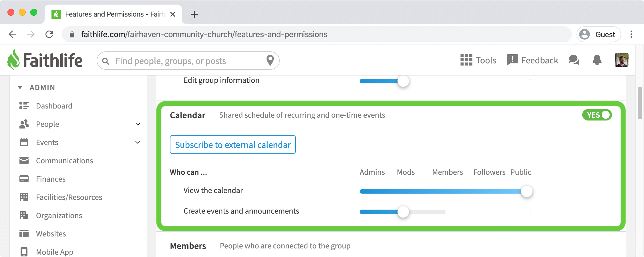The image size is (644, 257).
Task: Open the Mobile App menu item
Action: (x=55, y=252)
